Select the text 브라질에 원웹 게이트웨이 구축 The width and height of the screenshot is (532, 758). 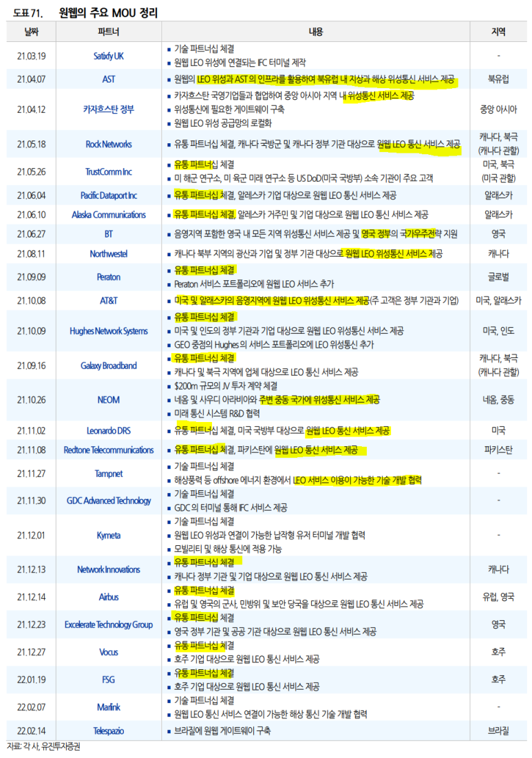point(222,731)
